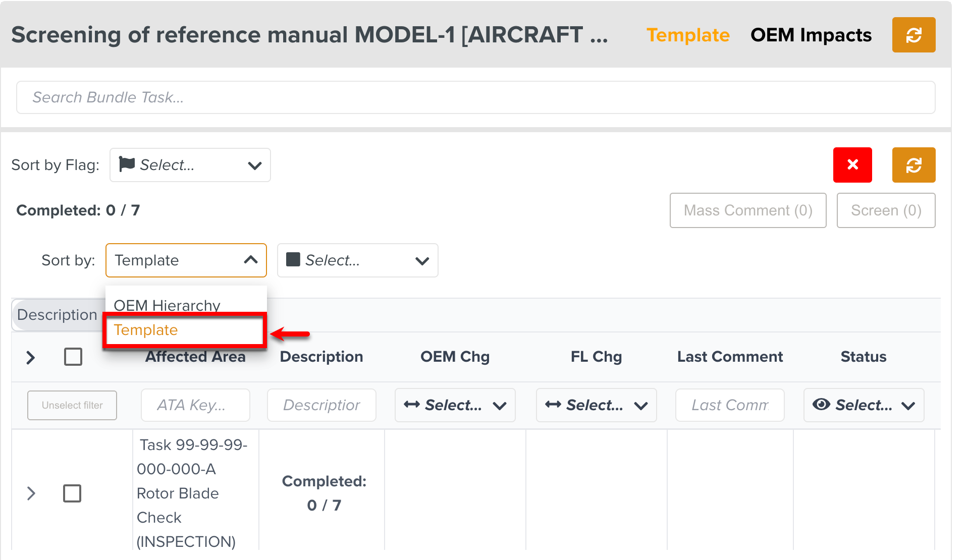Tick the checkbox for Task 99-99-99-000-000-A
This screenshot has width=967, height=560.
pyautogui.click(x=72, y=493)
